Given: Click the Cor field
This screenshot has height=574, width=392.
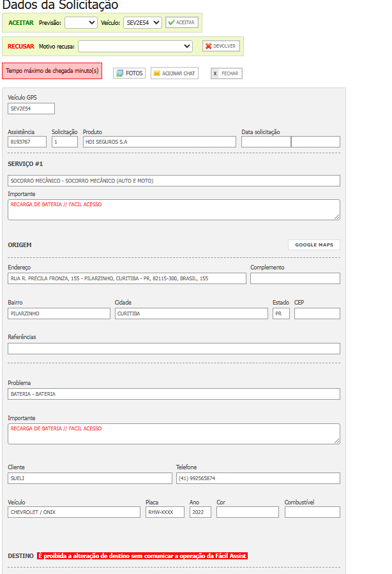Looking at the screenshot, I should (248, 512).
